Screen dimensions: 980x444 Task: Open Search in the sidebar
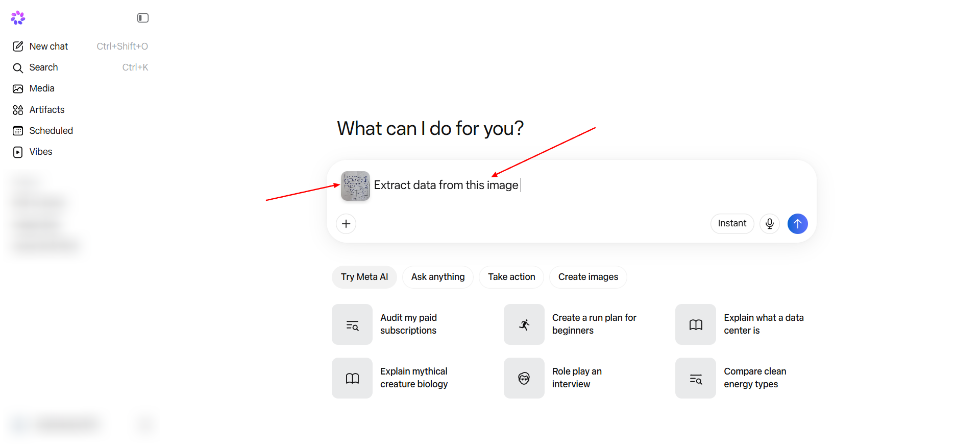(80, 67)
